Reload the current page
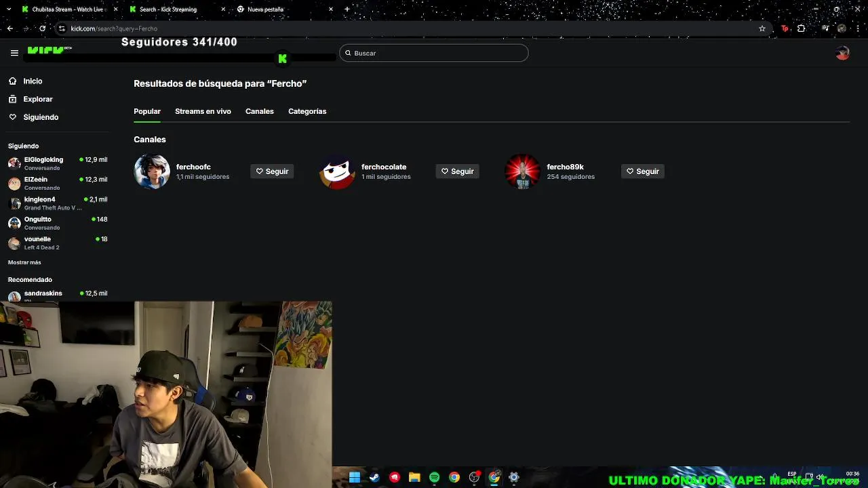 pyautogui.click(x=42, y=28)
